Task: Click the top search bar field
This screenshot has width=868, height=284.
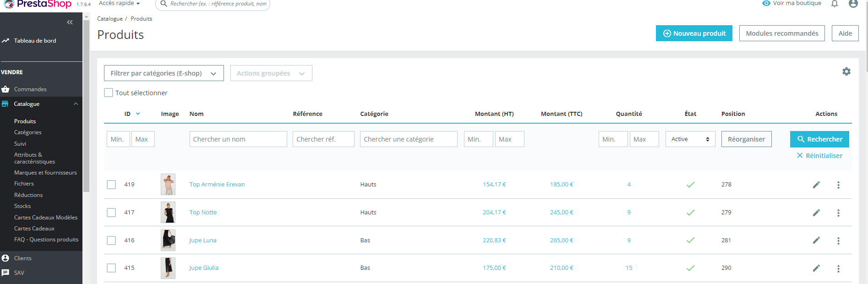Action: pos(213,4)
